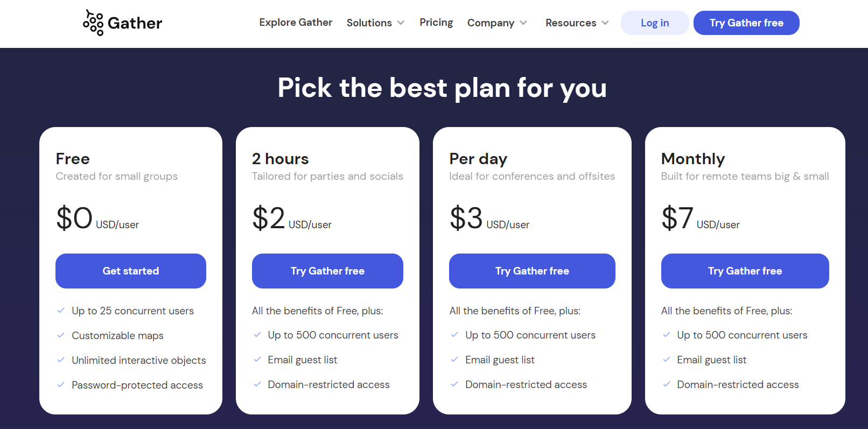Click the checkmark beside "Domain-restricted access" in Monthly plan

click(x=666, y=384)
